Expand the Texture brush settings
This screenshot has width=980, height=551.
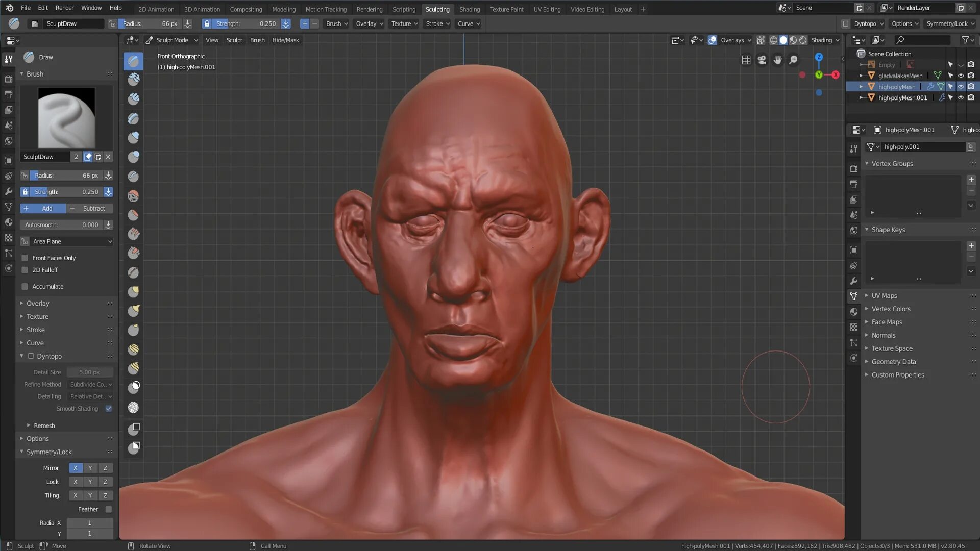pyautogui.click(x=37, y=316)
